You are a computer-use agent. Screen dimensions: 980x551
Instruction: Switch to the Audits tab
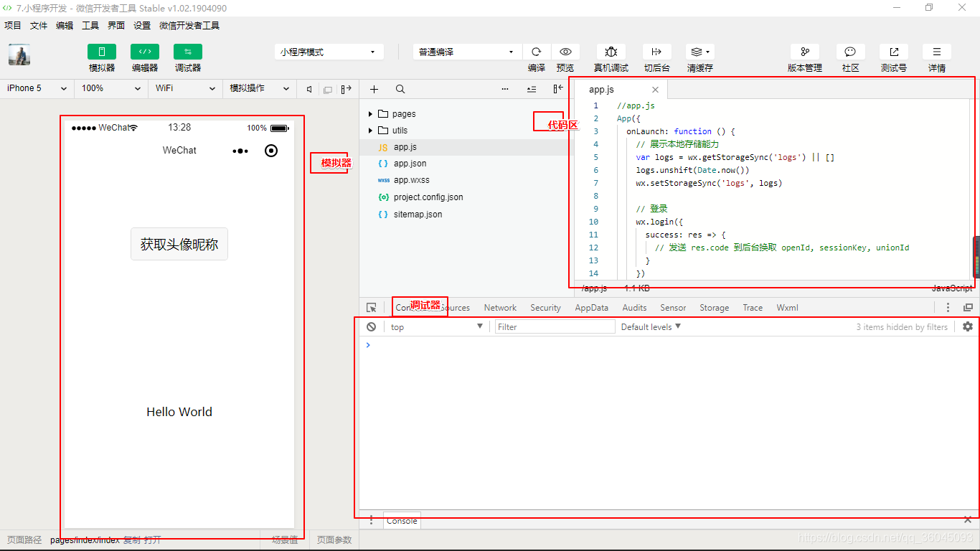634,308
